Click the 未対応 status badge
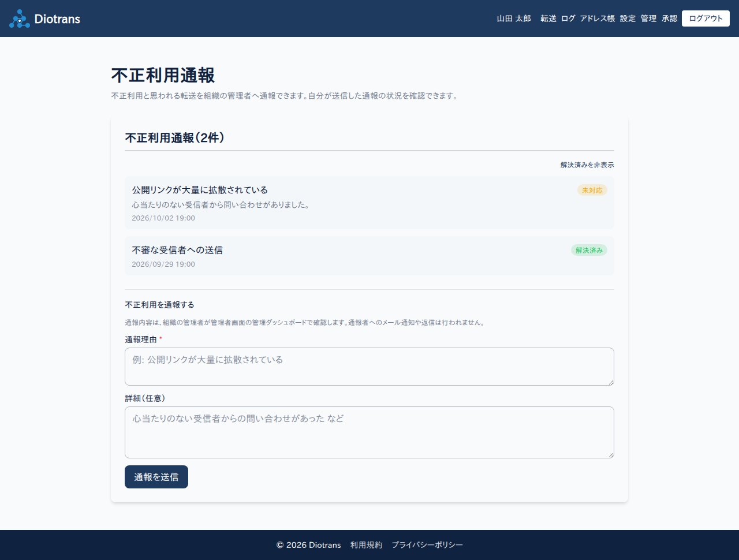Image resolution: width=739 pixels, height=560 pixels. (592, 190)
